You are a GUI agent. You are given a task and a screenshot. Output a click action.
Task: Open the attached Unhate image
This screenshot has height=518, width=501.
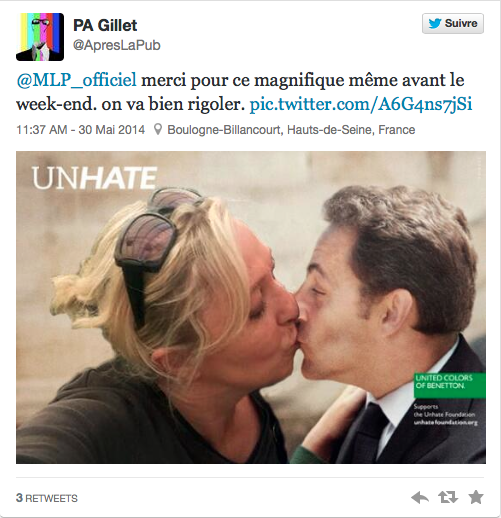point(251,307)
